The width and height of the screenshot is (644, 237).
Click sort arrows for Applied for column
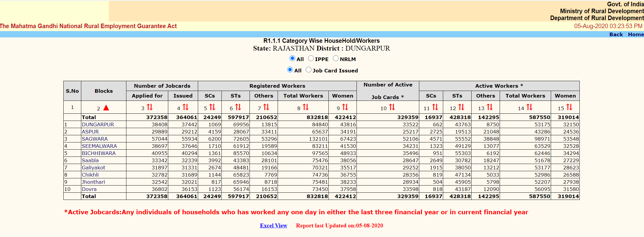[150, 107]
